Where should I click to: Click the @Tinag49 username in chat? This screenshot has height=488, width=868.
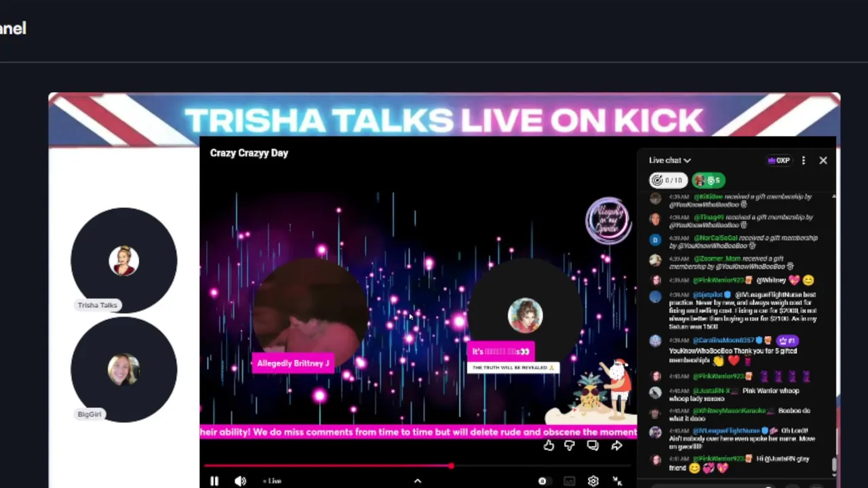pyautogui.click(x=709, y=217)
